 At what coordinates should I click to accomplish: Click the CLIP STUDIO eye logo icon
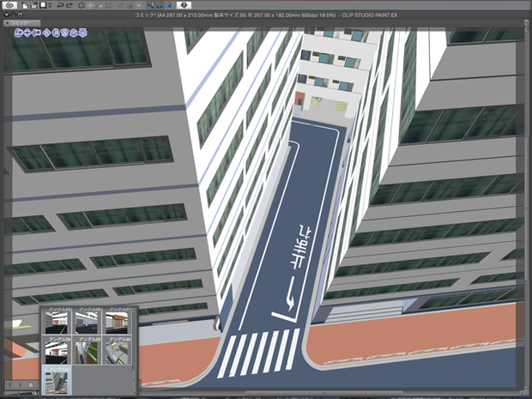point(9,5)
